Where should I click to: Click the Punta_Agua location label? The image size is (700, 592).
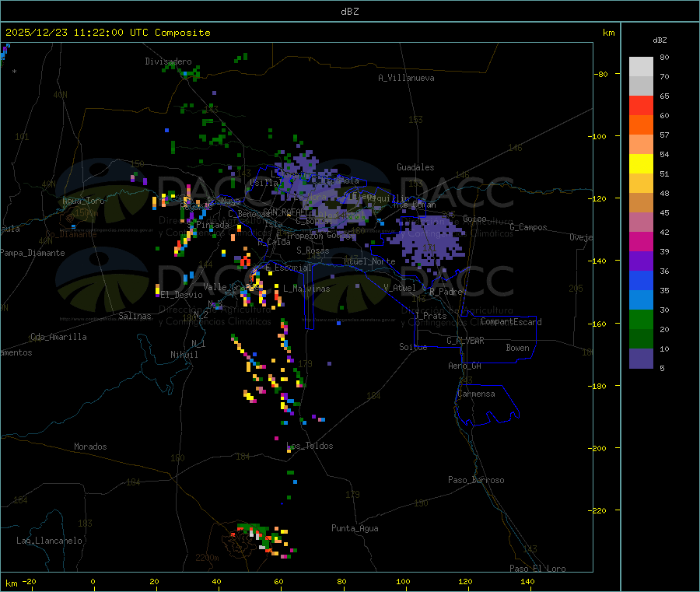pos(355,528)
